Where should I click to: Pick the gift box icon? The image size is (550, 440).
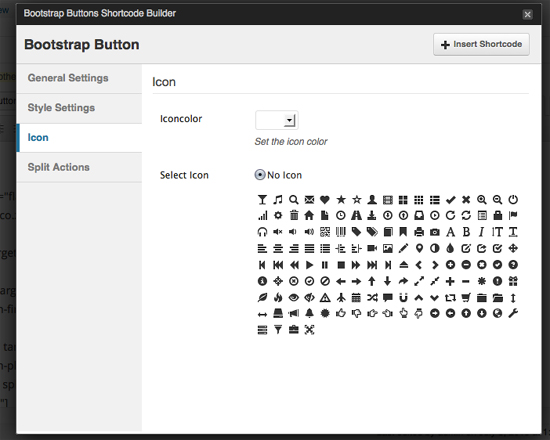tap(513, 281)
